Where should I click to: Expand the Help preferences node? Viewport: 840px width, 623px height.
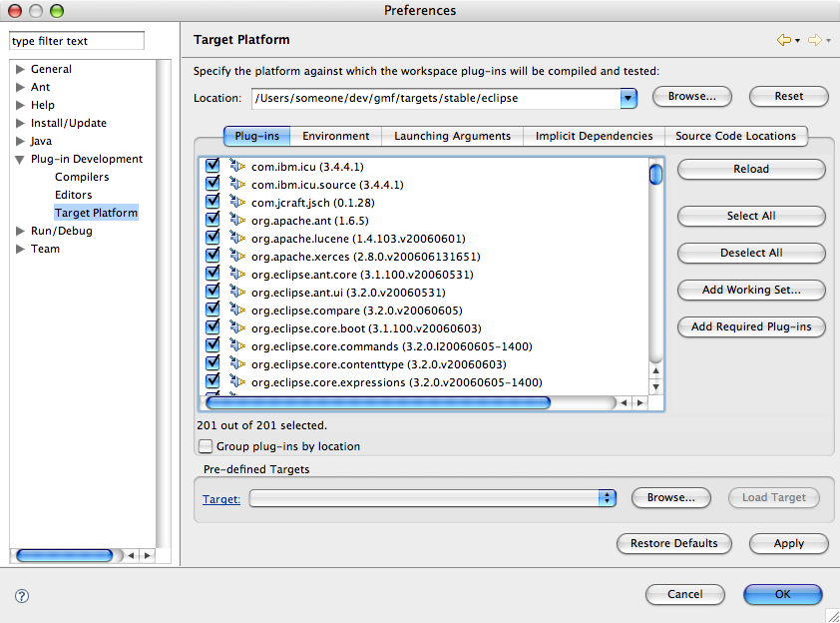coord(20,105)
